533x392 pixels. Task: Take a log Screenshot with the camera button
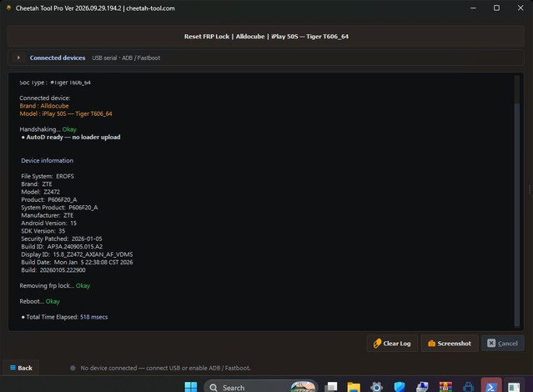450,344
